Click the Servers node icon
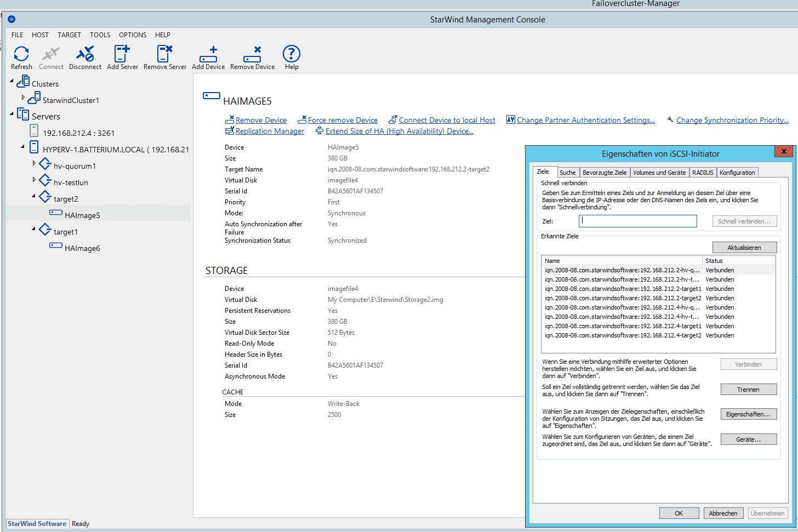The image size is (798, 532). click(23, 115)
